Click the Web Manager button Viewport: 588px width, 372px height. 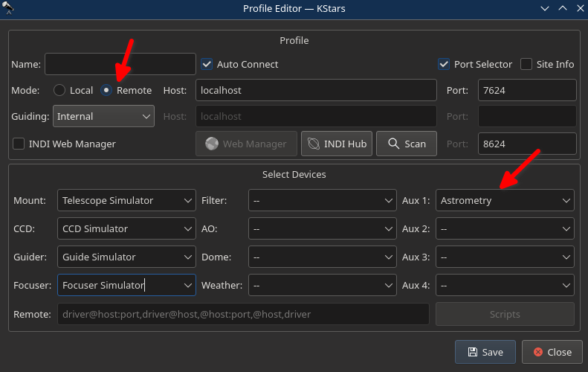tap(246, 144)
